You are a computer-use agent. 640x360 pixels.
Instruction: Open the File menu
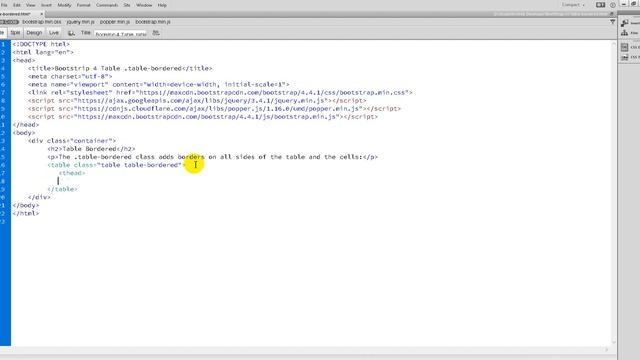point(4,5)
